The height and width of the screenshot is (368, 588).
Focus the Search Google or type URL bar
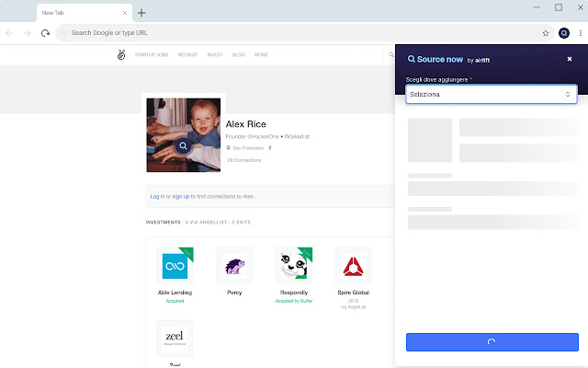click(x=304, y=33)
